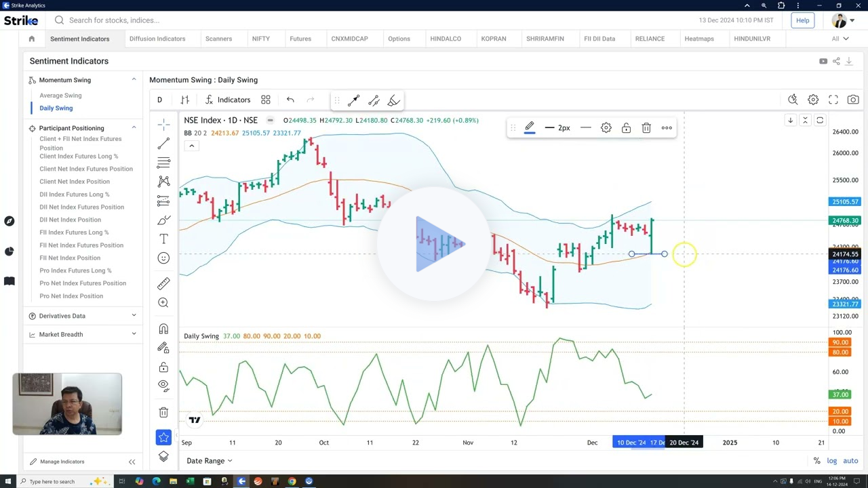Select FII Net Index Position
This screenshot has width=868, height=488.
70,258
